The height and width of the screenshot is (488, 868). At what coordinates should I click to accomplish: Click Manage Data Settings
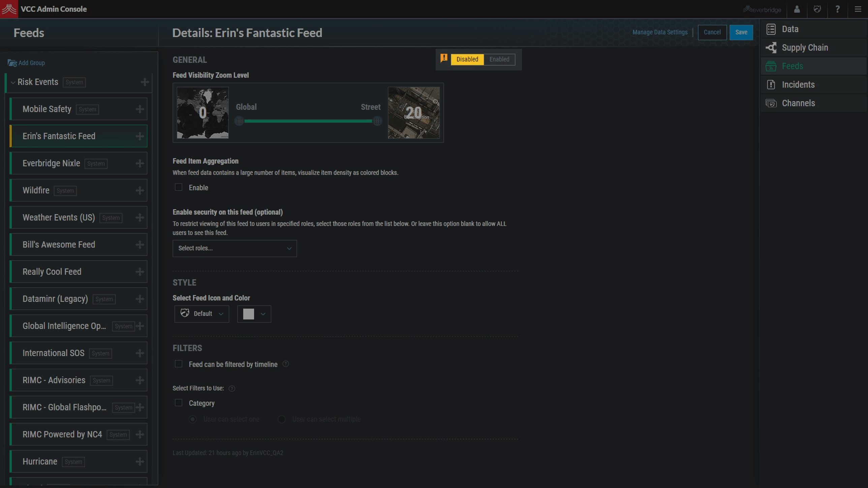pos(660,32)
